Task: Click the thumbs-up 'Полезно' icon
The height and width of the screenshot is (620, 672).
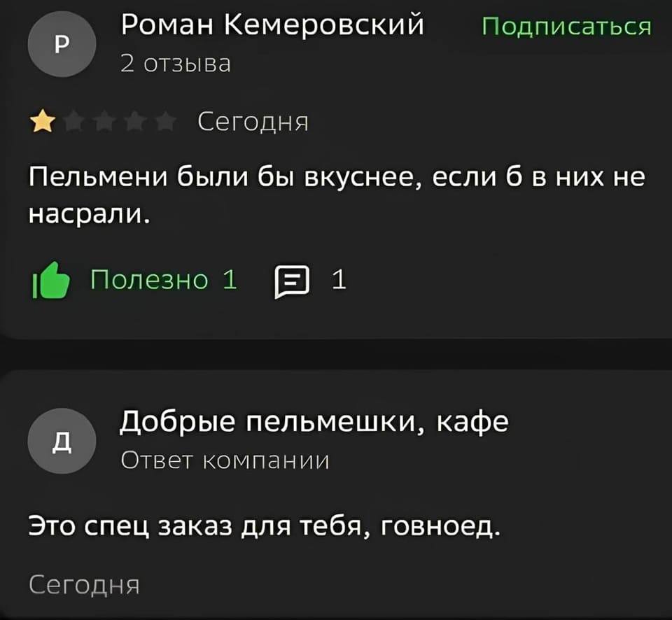Action: (52, 279)
